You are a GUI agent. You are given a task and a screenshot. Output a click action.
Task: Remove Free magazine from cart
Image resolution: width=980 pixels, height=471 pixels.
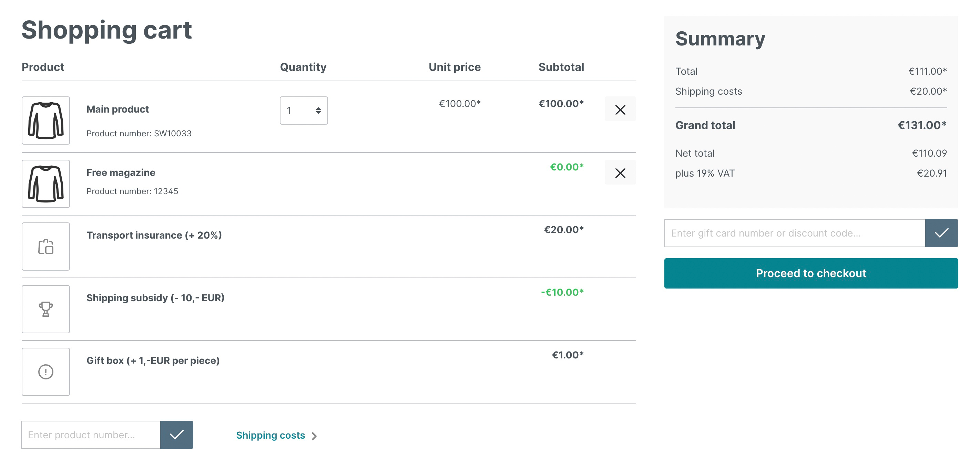pos(620,173)
